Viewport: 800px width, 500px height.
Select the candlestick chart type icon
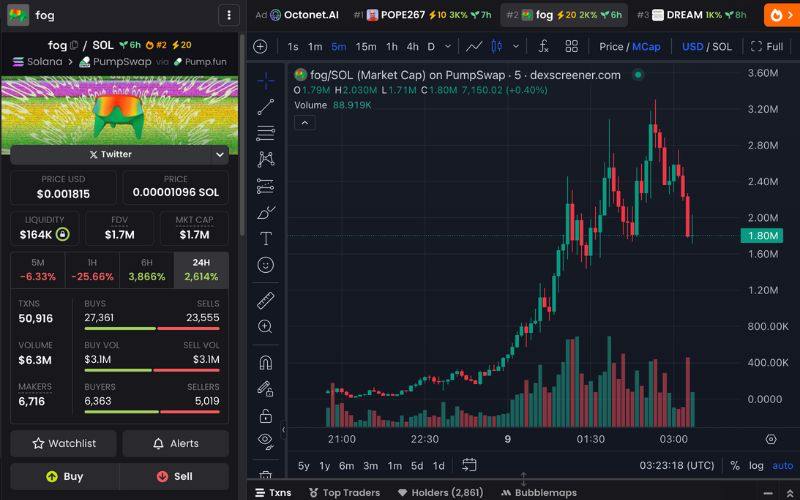pos(496,46)
